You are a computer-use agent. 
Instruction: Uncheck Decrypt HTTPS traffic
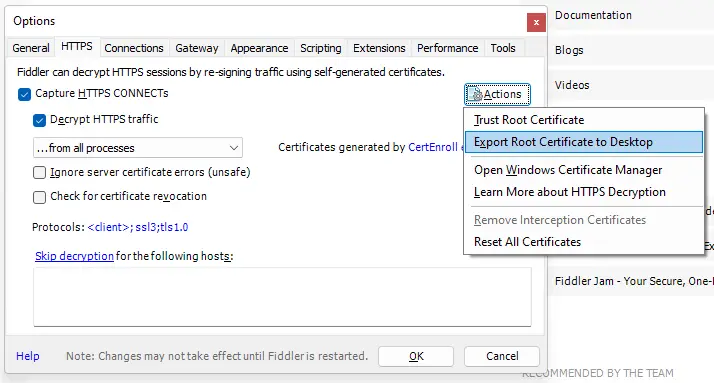point(40,120)
